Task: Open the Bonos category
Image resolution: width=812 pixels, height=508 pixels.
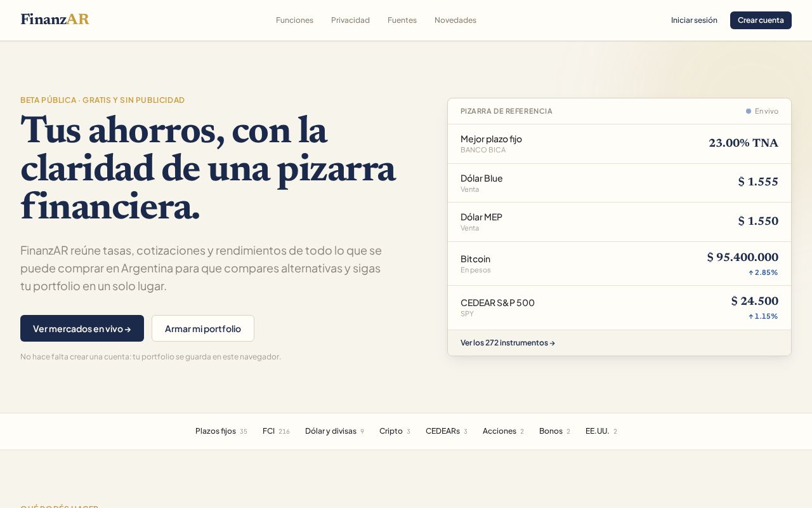Action: (x=554, y=431)
